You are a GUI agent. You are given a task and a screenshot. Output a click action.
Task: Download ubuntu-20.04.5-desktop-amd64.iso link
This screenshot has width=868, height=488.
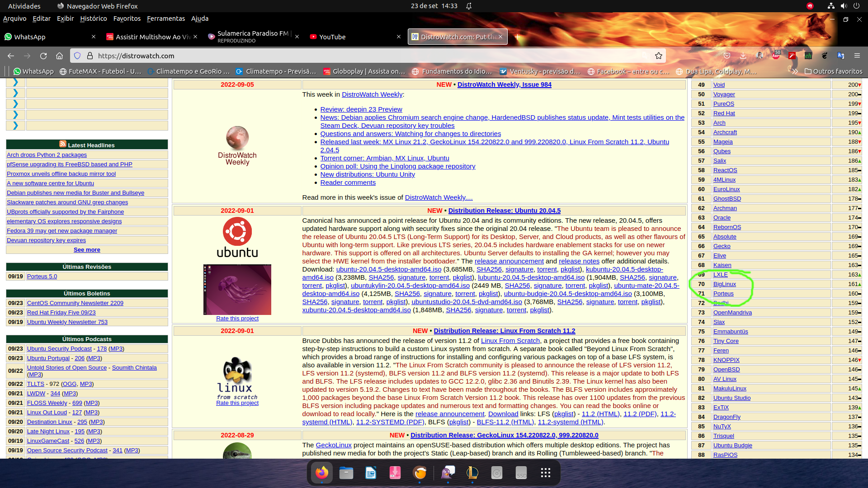(x=388, y=269)
